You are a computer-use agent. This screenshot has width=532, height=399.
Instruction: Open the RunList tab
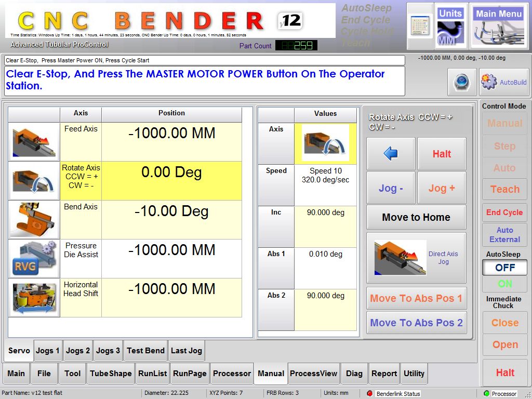152,373
